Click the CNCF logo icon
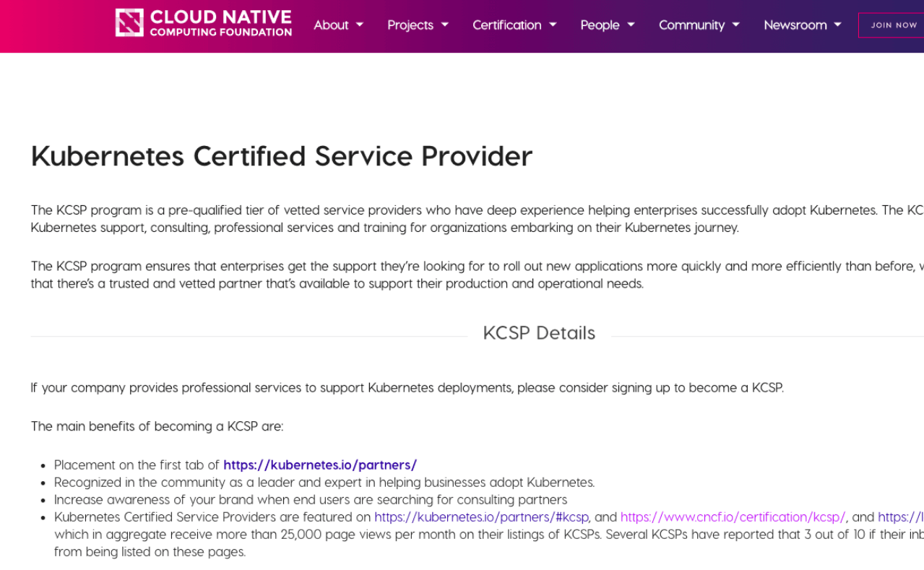 (129, 22)
